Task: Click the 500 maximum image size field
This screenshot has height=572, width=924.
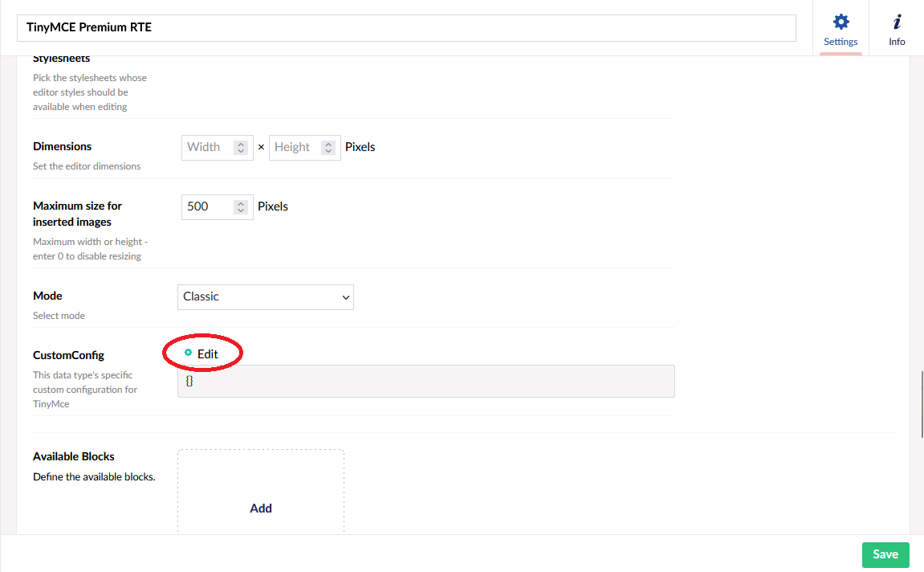Action: pyautogui.click(x=217, y=207)
